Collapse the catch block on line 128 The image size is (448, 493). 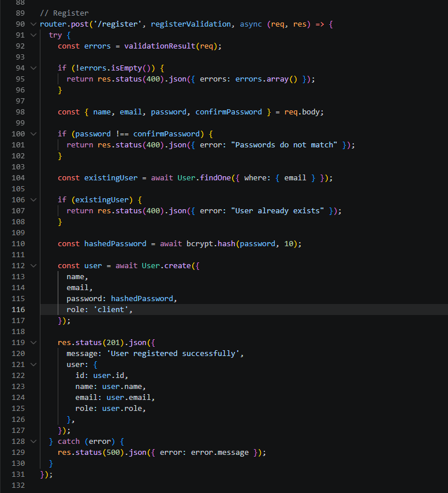coord(33,442)
